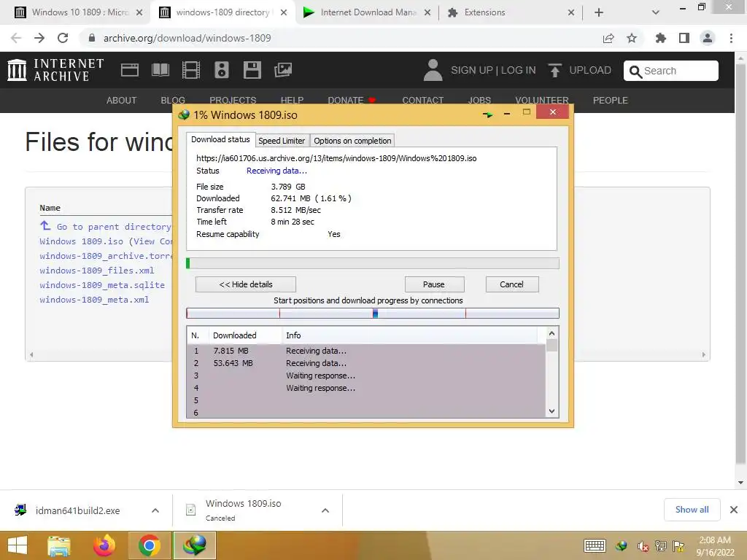Toggle Chrome side panel icon

click(684, 38)
